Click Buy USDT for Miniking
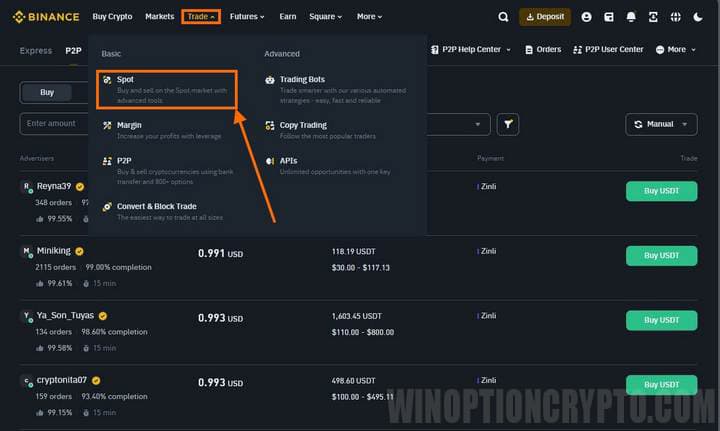The image size is (720, 431). 661,256
